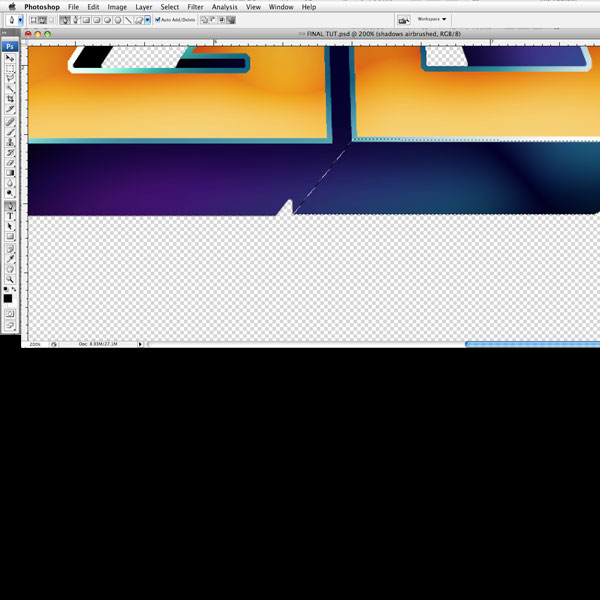Select the Path Selection tool

10,227
